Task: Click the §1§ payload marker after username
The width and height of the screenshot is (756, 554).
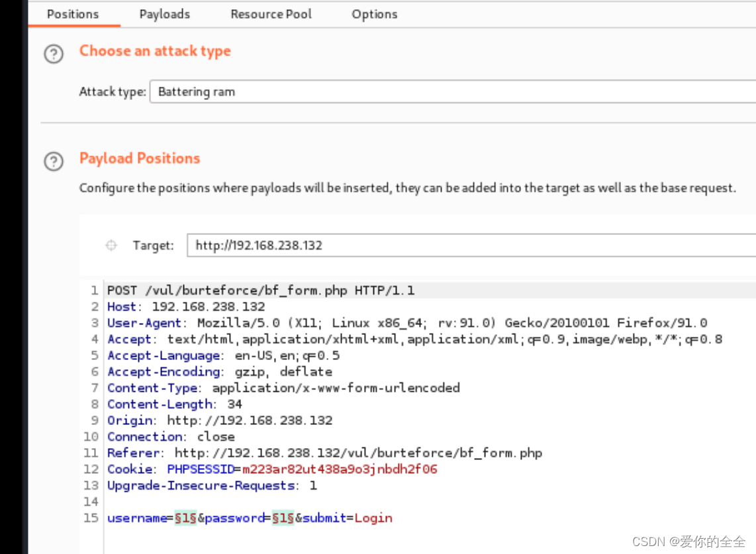Action: pyautogui.click(x=185, y=518)
